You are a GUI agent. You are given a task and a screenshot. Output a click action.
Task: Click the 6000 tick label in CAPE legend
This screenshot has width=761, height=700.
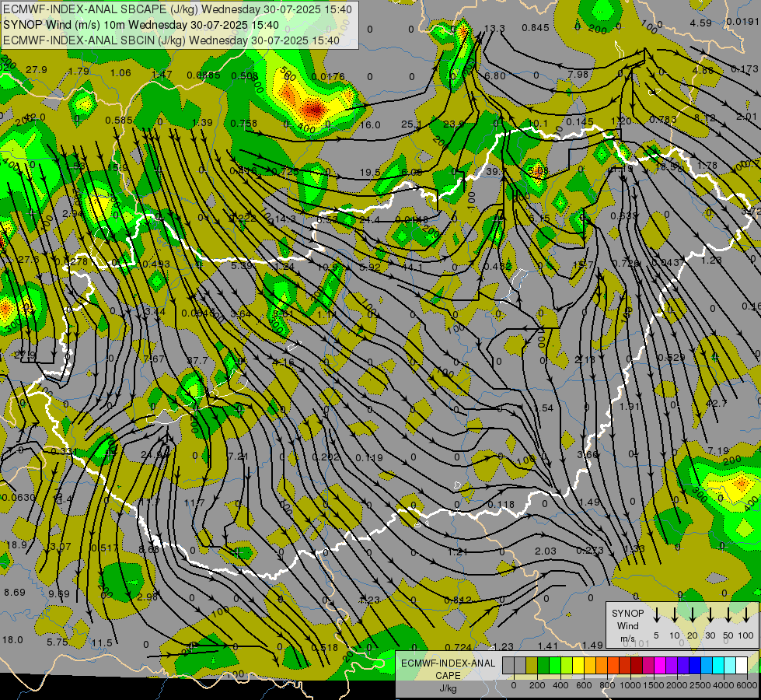click(746, 685)
